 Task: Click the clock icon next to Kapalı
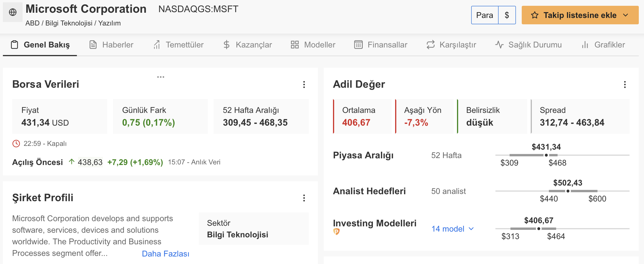[16, 144]
